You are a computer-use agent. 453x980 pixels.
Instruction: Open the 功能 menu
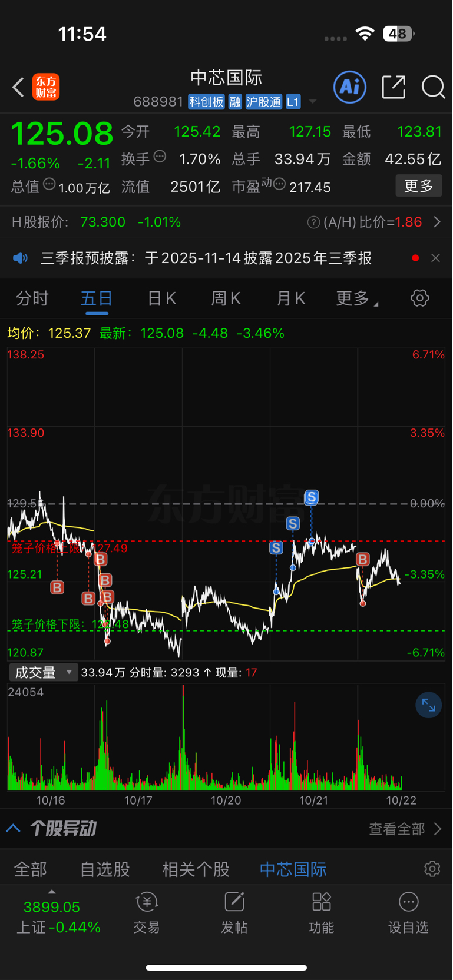pyautogui.click(x=321, y=913)
